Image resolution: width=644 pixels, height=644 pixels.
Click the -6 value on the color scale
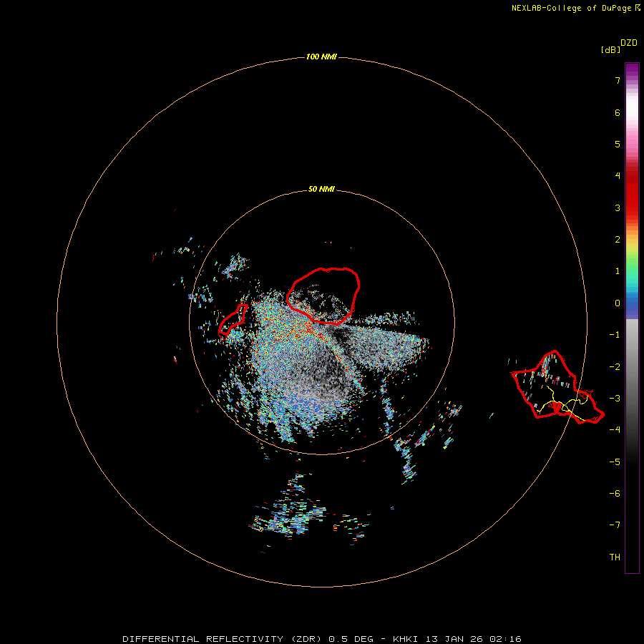[615, 494]
